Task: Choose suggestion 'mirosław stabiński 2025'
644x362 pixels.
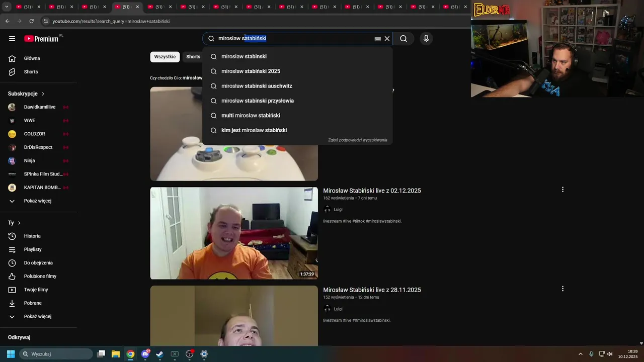Action: pos(297,71)
